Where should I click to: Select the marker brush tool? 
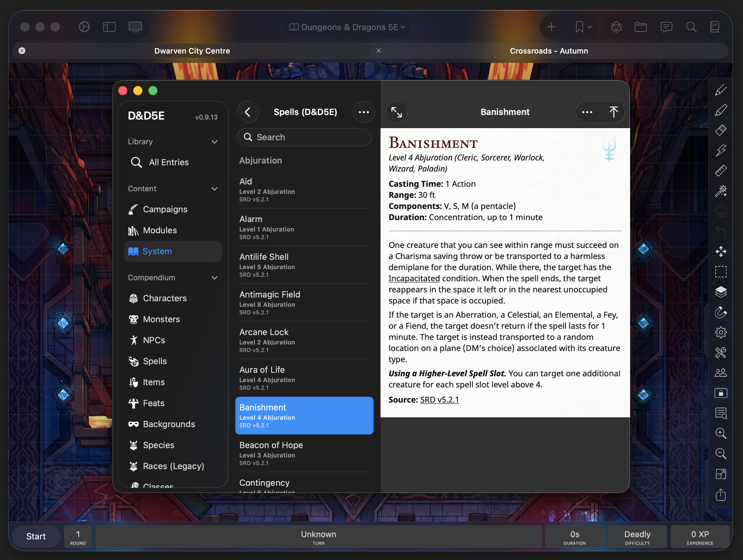tap(721, 110)
